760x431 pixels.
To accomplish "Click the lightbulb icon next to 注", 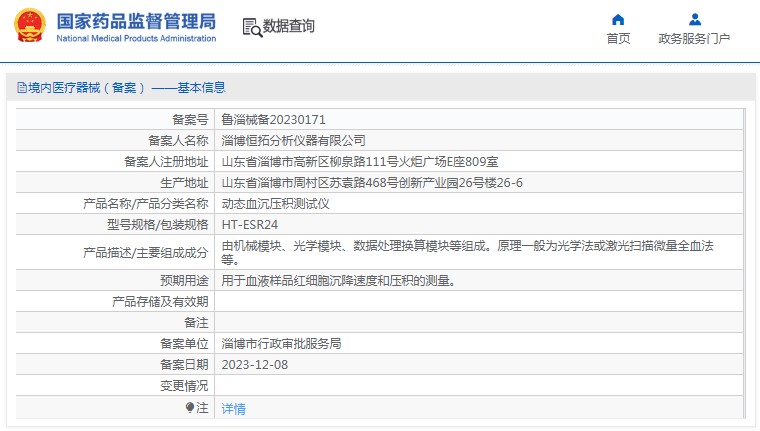I will 190,408.
